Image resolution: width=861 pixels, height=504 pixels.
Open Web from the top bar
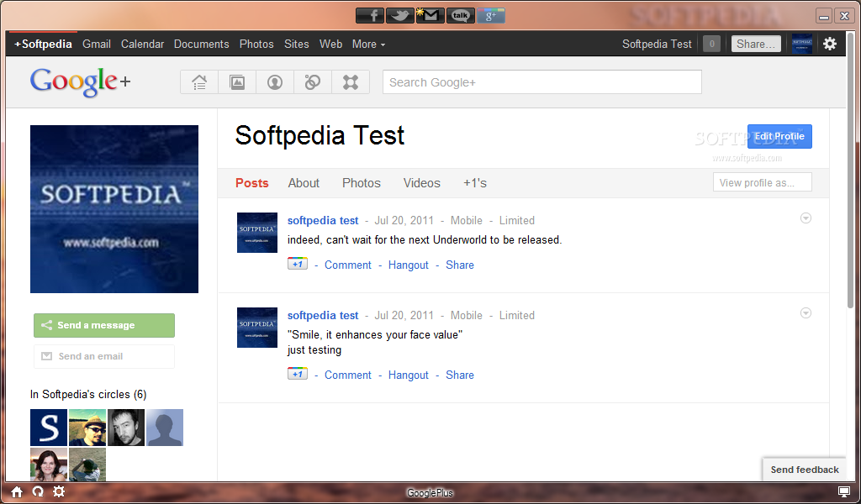coord(330,44)
